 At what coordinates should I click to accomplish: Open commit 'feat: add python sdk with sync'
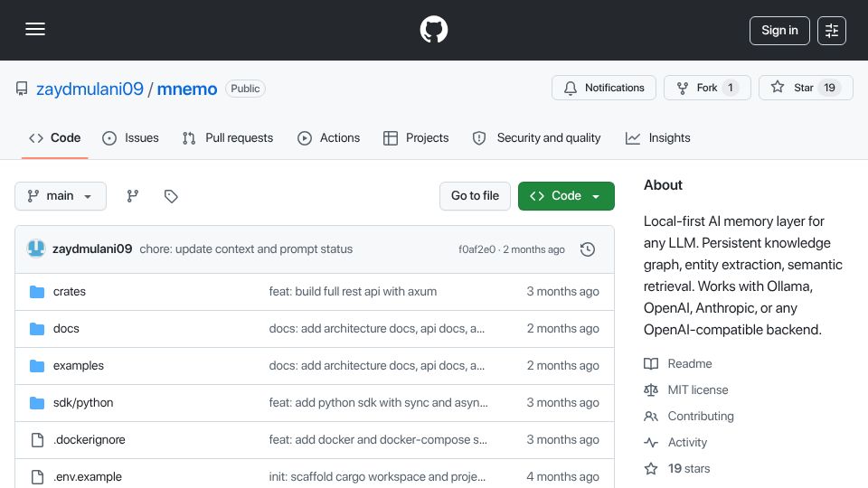pyautogui.click(x=378, y=403)
